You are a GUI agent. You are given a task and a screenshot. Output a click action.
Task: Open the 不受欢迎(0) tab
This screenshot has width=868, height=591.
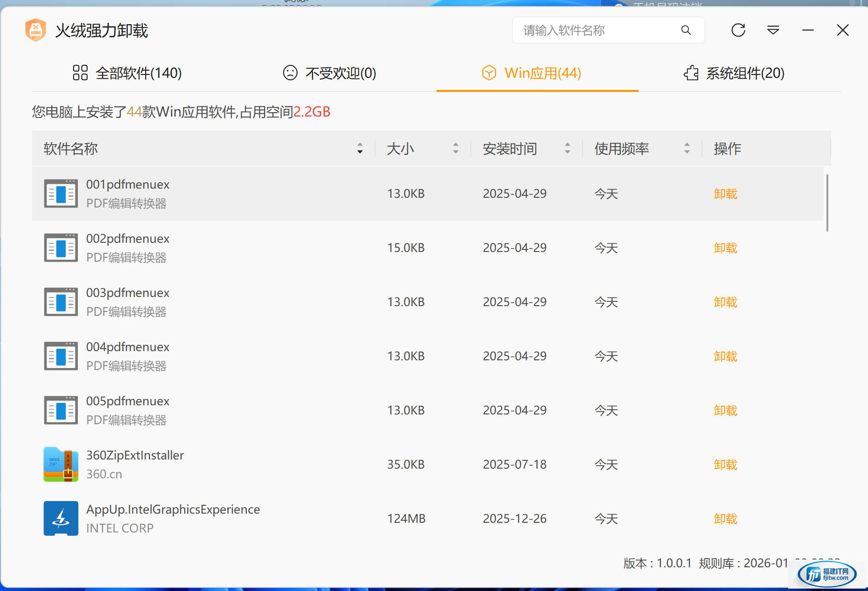329,73
